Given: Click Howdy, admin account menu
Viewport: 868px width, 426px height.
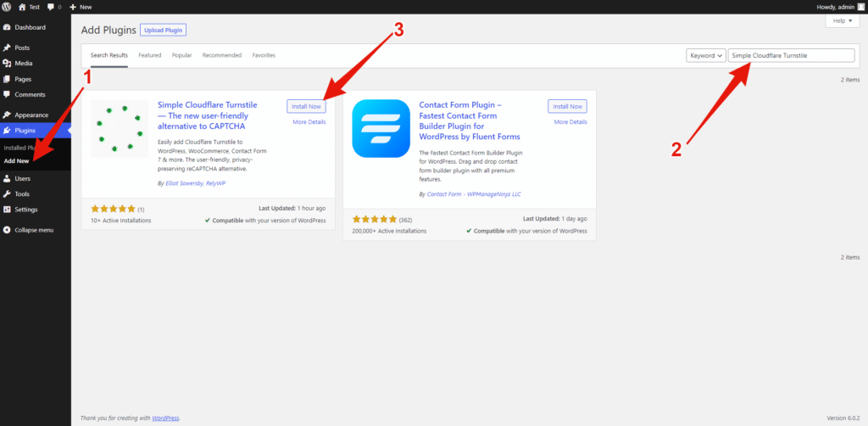Looking at the screenshot, I should 840,7.
